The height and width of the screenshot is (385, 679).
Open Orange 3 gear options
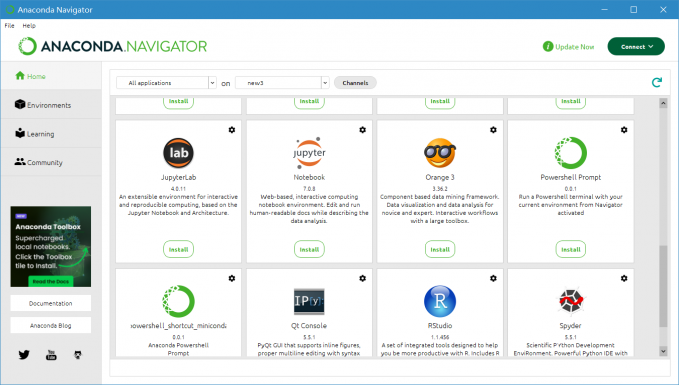coord(493,130)
